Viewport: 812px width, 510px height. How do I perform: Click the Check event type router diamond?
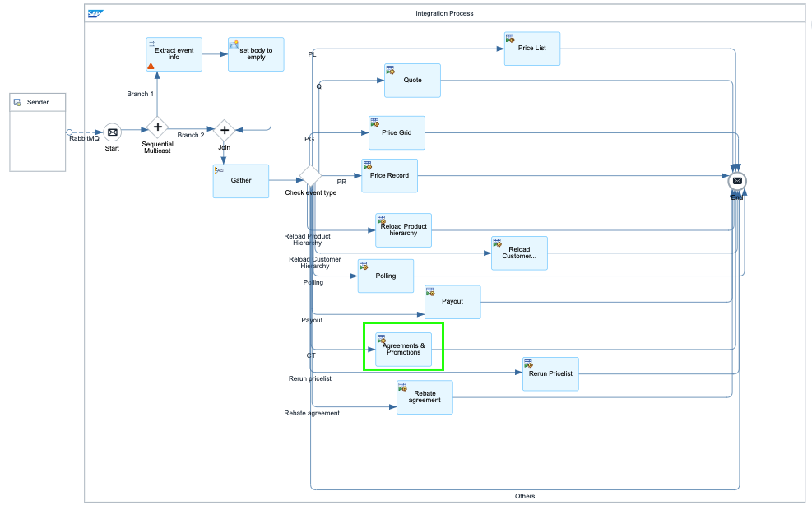(x=310, y=177)
